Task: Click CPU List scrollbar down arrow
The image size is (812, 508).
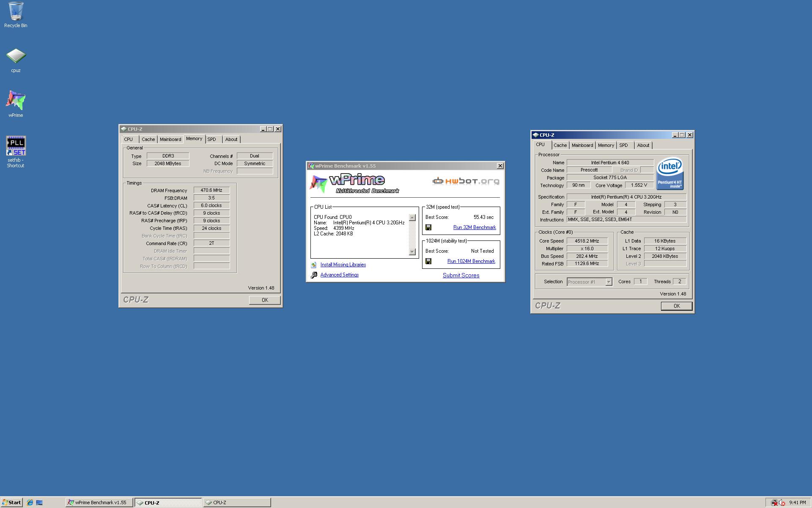Action: click(x=412, y=252)
